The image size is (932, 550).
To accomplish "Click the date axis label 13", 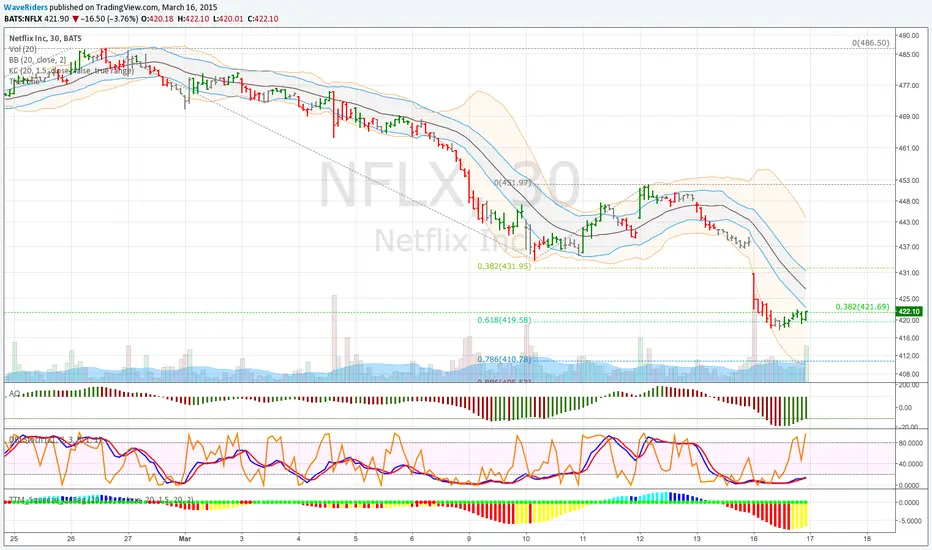I will pos(697,539).
